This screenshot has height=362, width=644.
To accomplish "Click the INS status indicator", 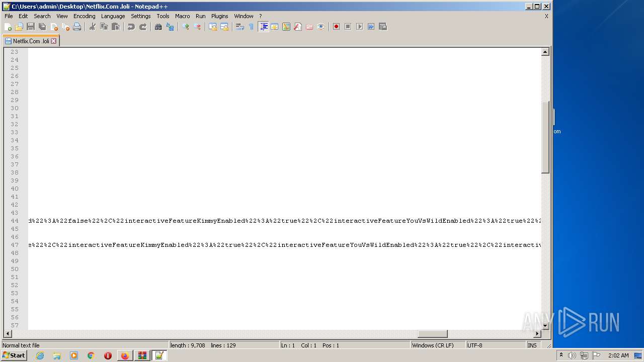I will 532,345.
